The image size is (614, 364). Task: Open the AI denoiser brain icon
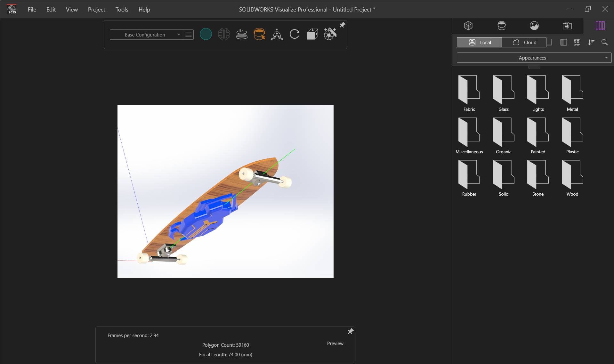coord(224,34)
